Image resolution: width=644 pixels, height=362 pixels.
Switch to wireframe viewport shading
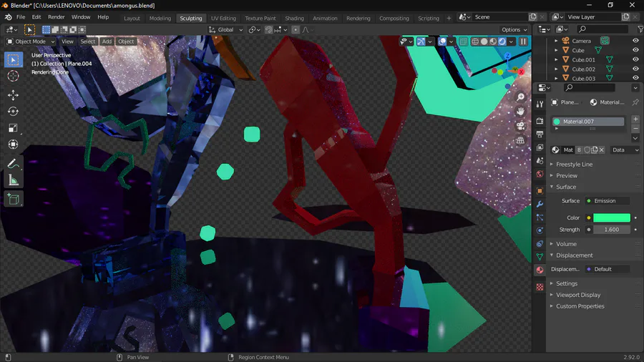click(475, 41)
